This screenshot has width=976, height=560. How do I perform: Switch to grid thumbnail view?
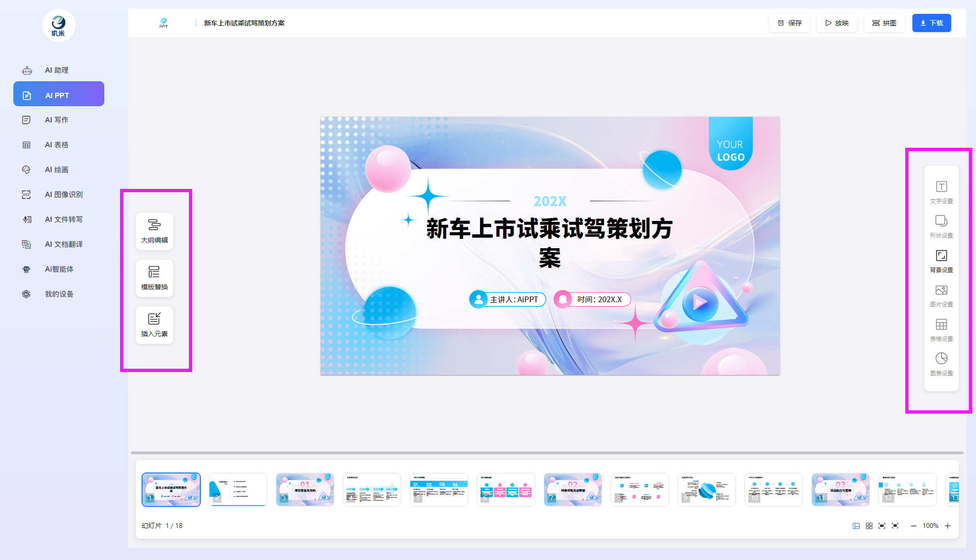click(869, 526)
